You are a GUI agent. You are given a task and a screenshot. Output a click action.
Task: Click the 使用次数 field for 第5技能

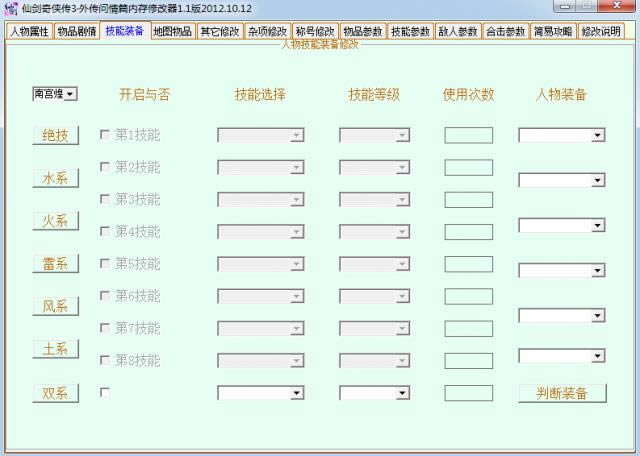pyautogui.click(x=469, y=264)
